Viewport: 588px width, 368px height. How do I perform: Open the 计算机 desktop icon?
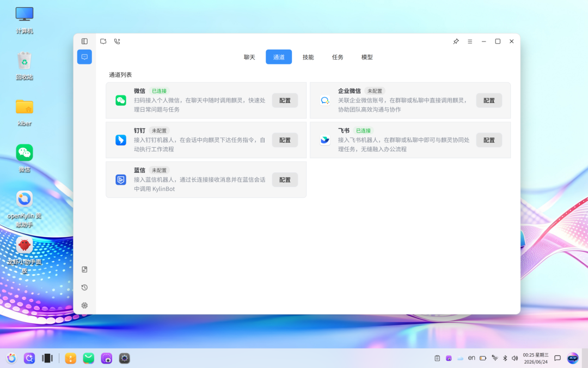click(x=24, y=21)
